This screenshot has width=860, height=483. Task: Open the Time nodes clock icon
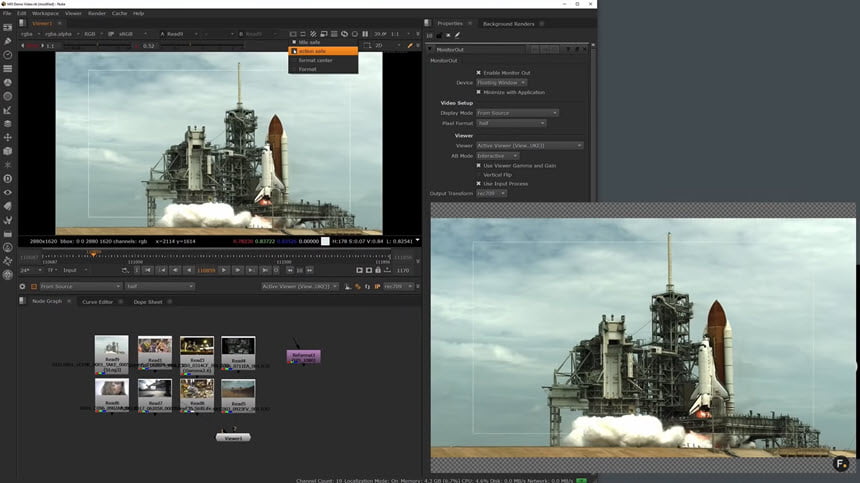[x=8, y=55]
